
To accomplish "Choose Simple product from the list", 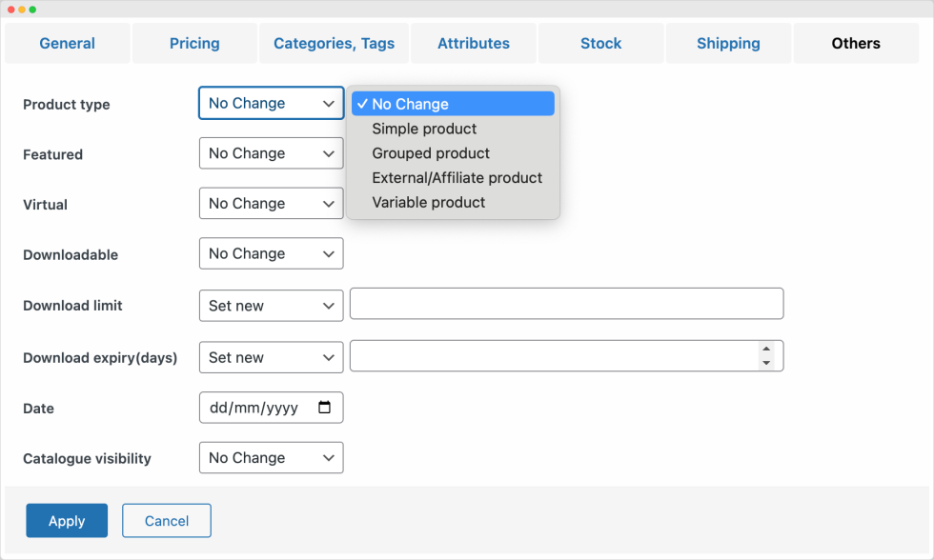I will tap(424, 129).
